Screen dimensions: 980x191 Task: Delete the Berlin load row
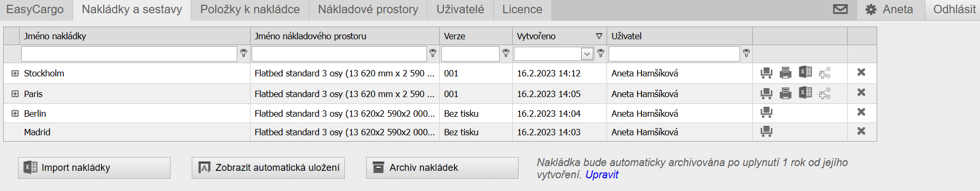[x=861, y=112]
